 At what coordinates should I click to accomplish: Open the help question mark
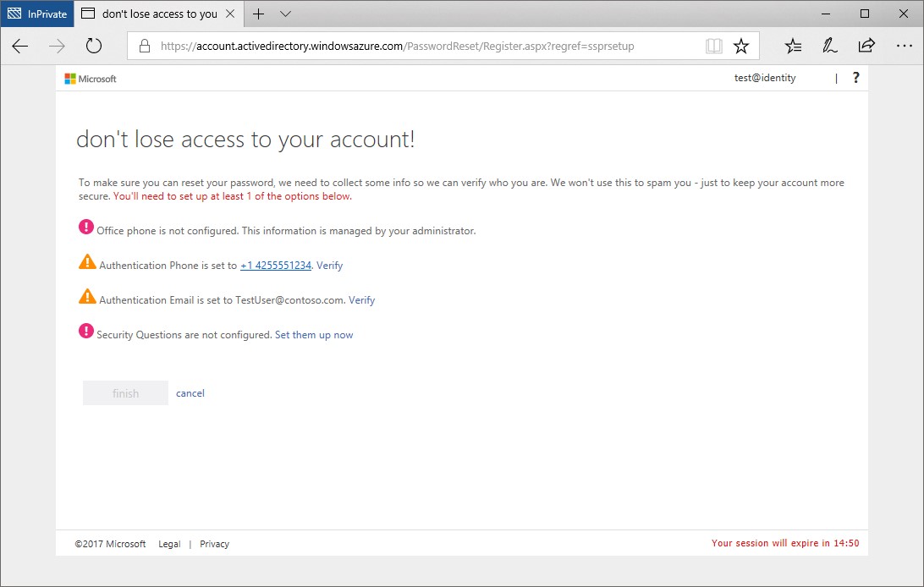[855, 78]
